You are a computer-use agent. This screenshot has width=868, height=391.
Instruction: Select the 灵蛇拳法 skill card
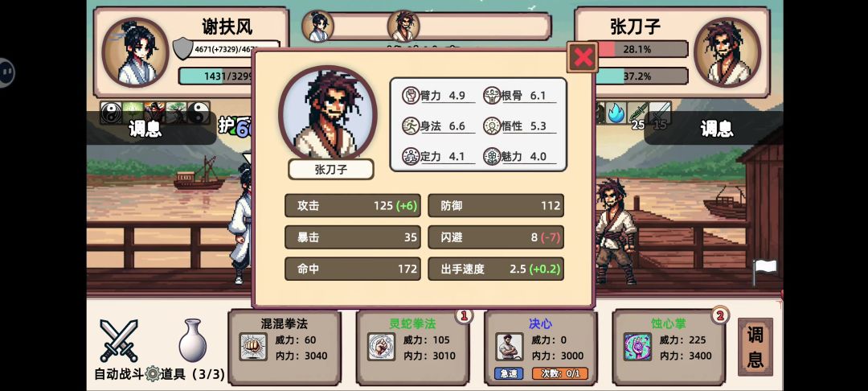click(x=412, y=348)
